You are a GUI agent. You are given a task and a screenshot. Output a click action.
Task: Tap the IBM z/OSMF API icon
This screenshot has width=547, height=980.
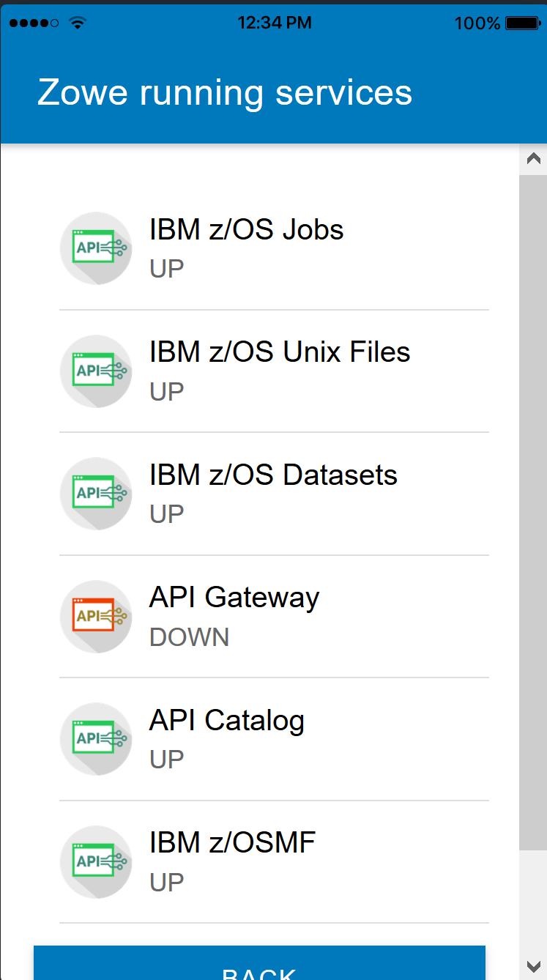(x=96, y=862)
